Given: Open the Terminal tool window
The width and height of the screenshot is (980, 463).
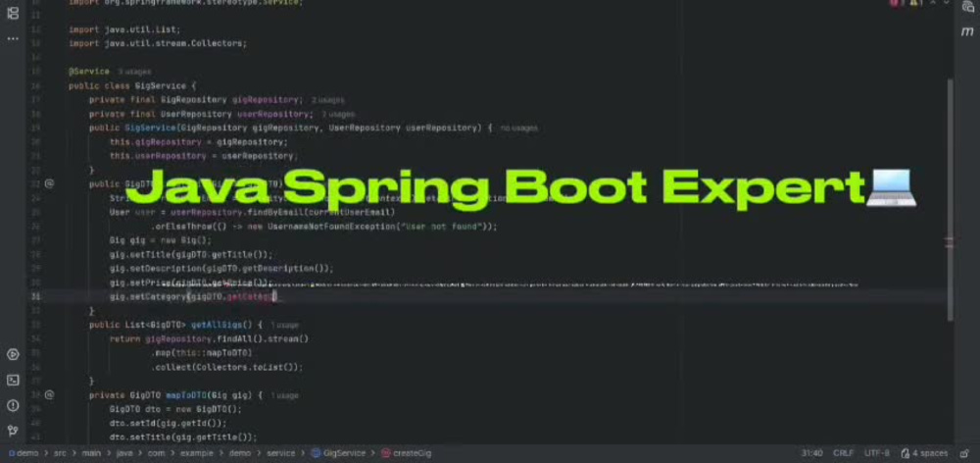Looking at the screenshot, I should click(x=13, y=380).
